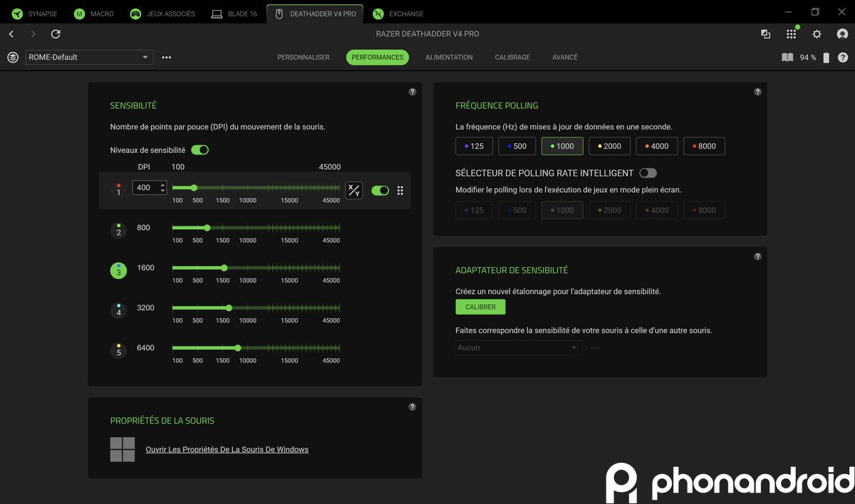Open the Jeux Associés tab

(162, 14)
